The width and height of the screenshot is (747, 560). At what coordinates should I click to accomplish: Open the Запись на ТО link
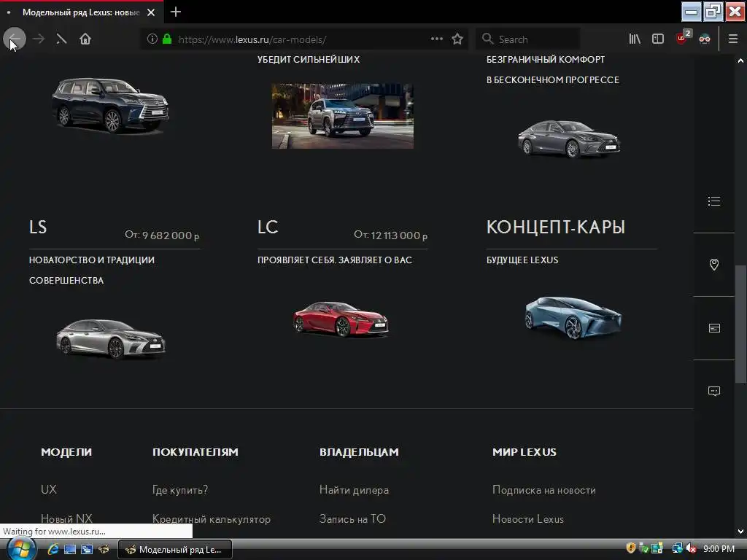coord(352,518)
